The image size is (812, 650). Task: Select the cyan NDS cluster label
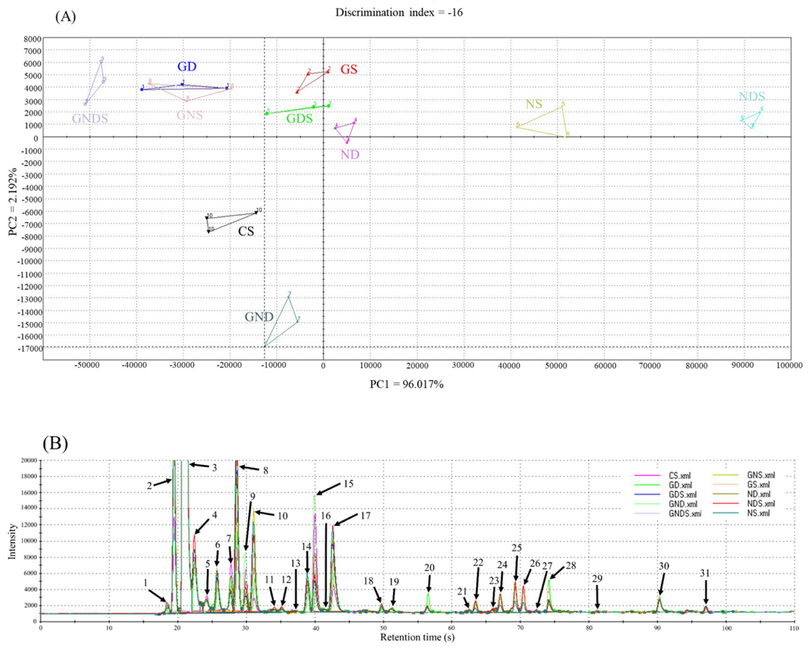point(752,96)
